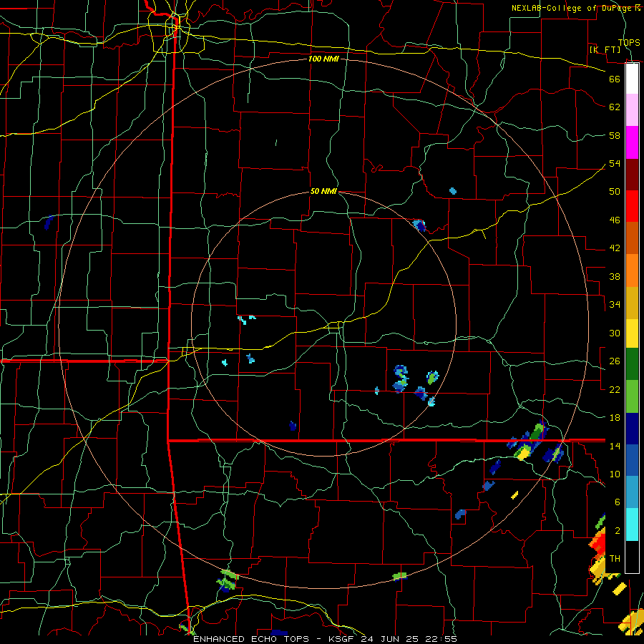Click the "ENHANCED ECHO TOPS" caption text
The image size is (644, 644).
(253, 639)
